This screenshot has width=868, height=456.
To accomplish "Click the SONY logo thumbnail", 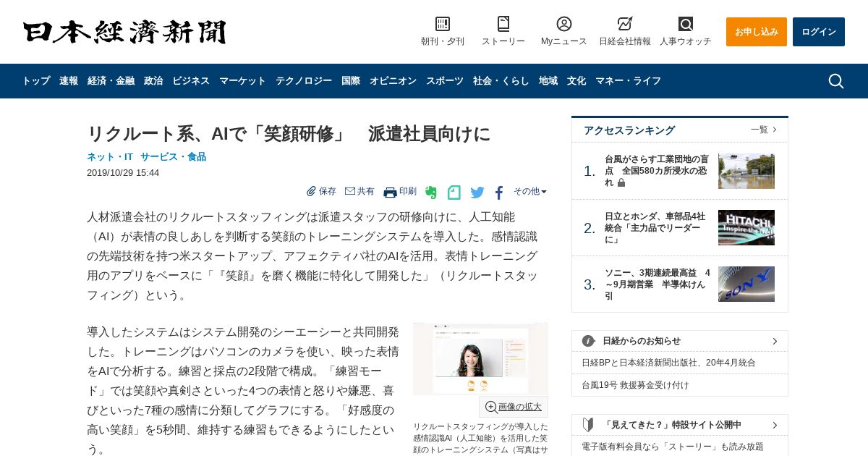I will coord(746,284).
